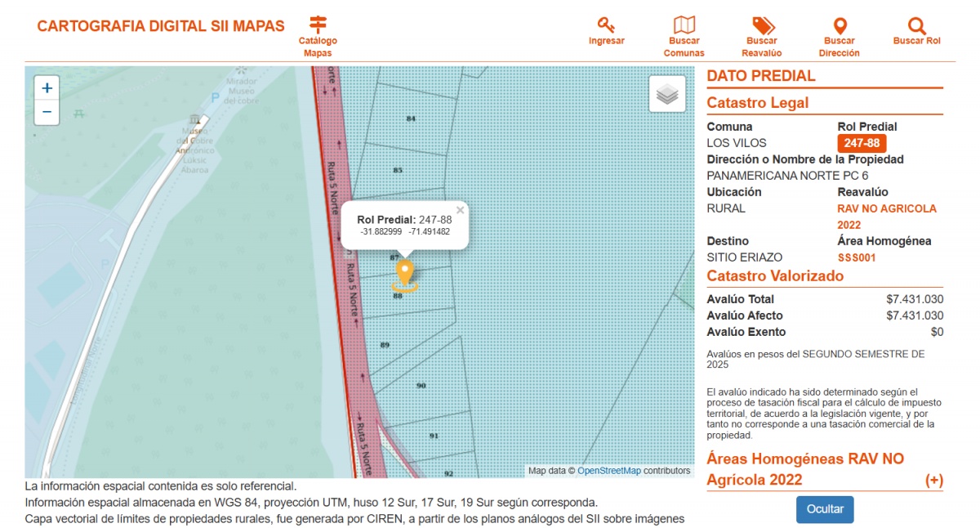The image size is (980, 528).
Task: Select the Buscar Reavalúo tag icon
Action: 762,25
